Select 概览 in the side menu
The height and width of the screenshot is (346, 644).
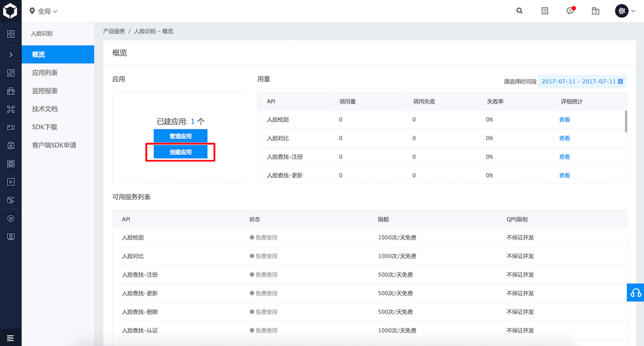point(58,54)
